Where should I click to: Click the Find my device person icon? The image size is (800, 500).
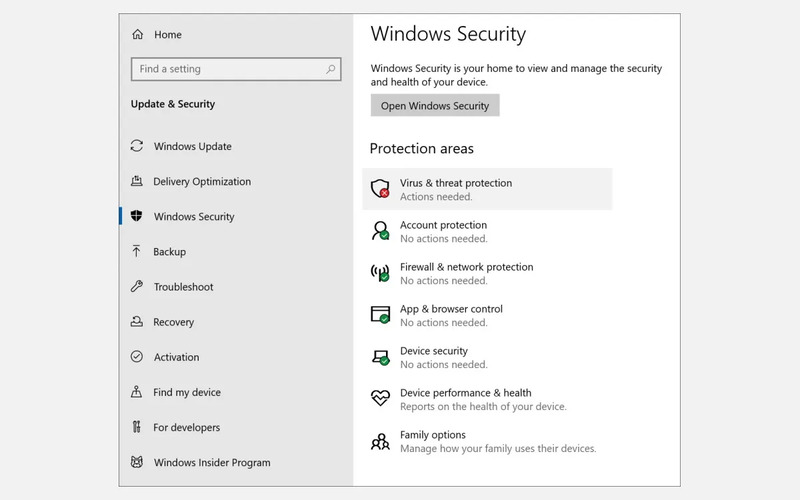tap(136, 391)
